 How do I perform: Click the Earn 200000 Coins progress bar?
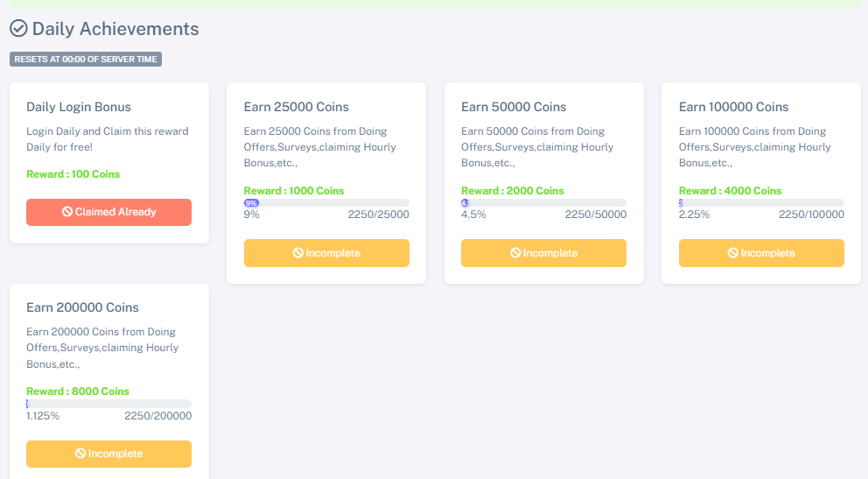108,404
